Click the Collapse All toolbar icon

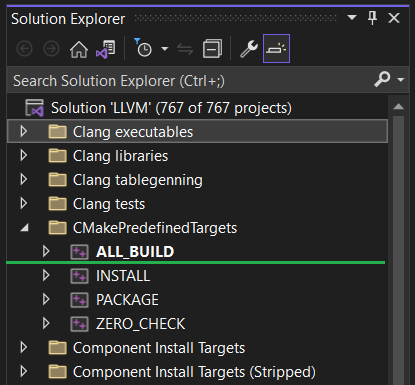pos(212,49)
